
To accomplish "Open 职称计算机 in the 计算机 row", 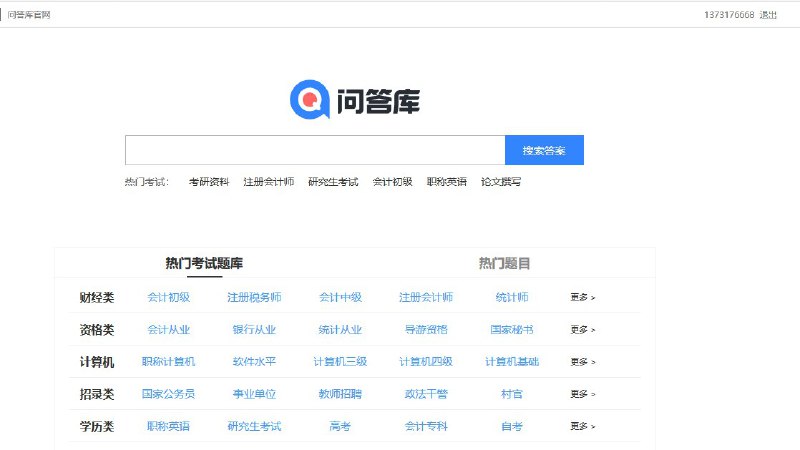I will tap(168, 362).
